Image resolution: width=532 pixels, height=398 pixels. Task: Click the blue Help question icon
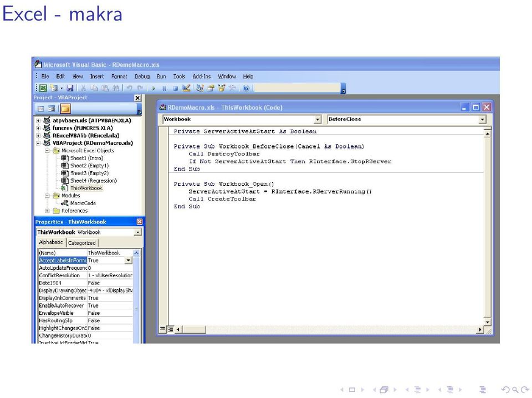point(246,88)
